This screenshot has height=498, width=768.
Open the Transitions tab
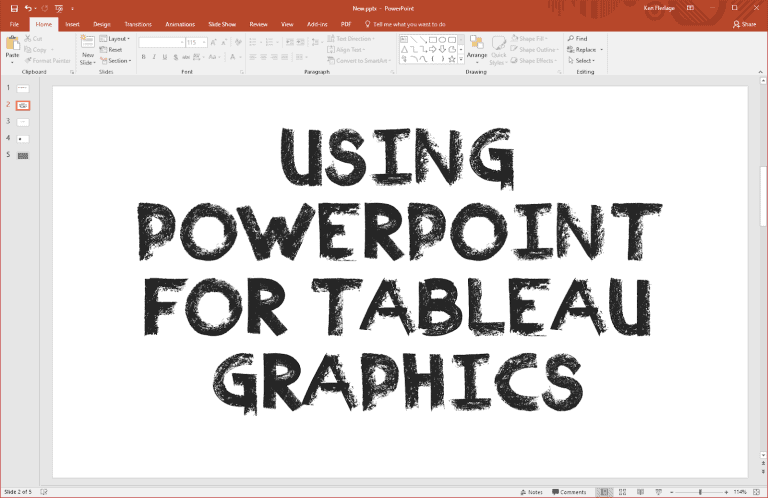138,24
